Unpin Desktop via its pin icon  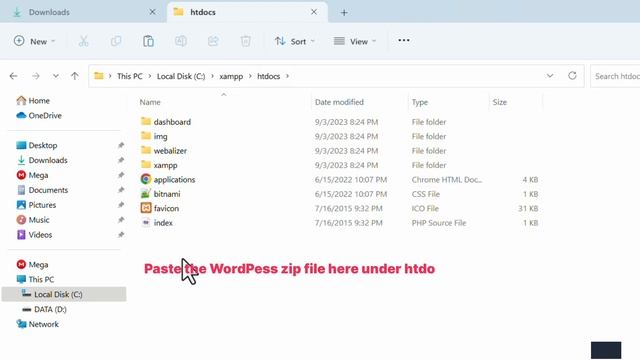(x=121, y=145)
